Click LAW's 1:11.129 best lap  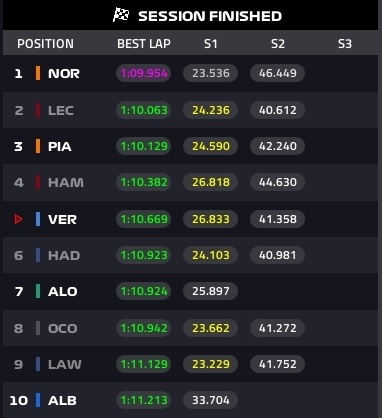pos(144,364)
